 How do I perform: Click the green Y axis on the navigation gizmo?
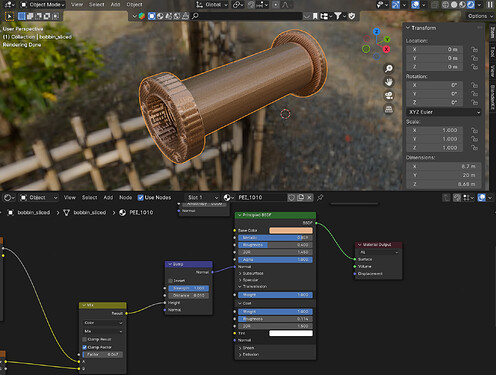(x=387, y=39)
